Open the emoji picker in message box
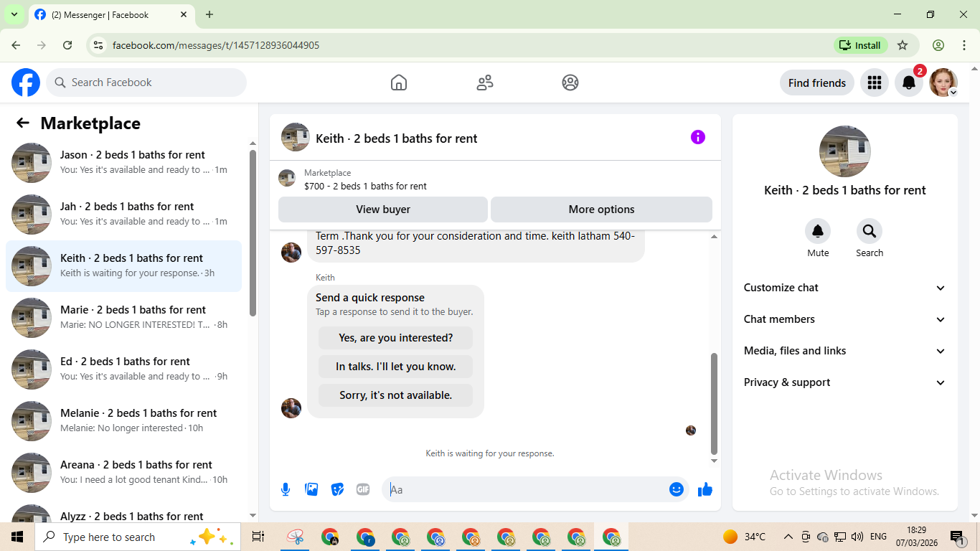Screen dimensions: 980x551 677,489
